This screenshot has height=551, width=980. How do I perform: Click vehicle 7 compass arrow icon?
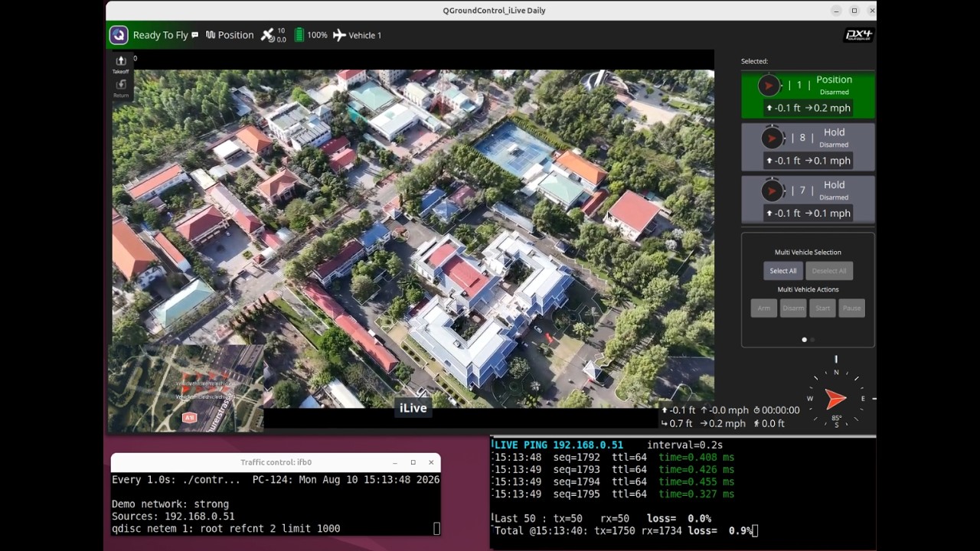click(772, 191)
